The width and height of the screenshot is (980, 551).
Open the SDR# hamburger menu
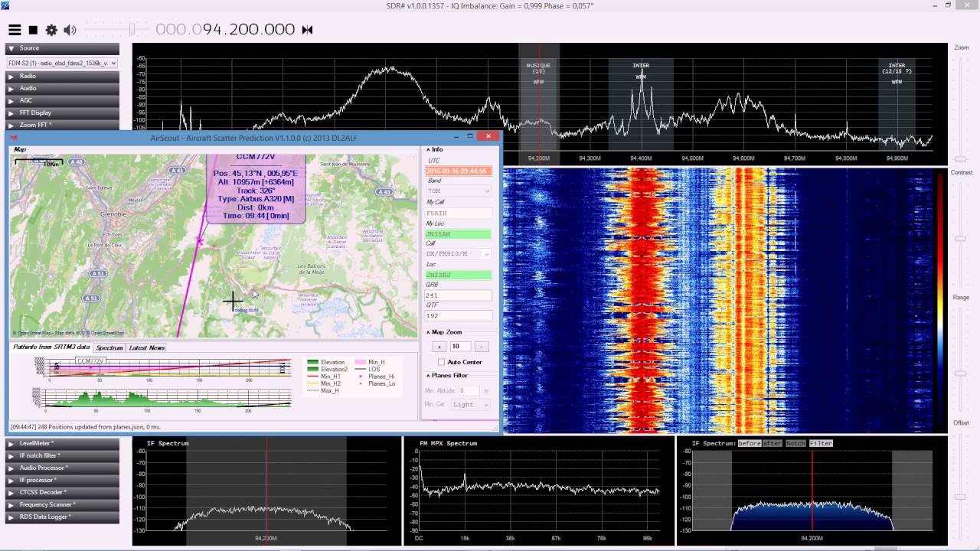(x=15, y=30)
